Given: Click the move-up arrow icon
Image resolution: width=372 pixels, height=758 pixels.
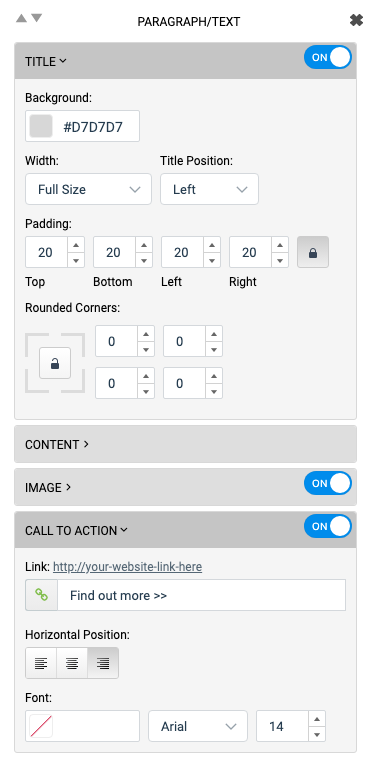Looking at the screenshot, I should (21, 18).
